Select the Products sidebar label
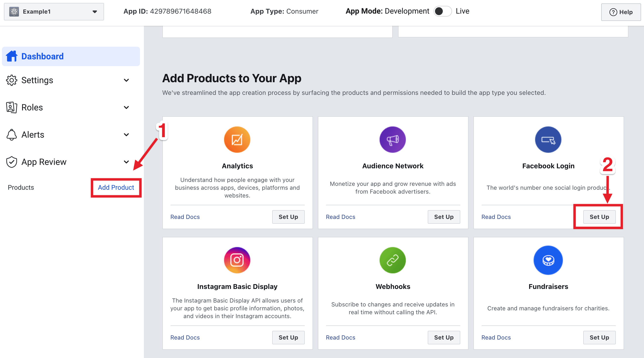 click(x=21, y=187)
